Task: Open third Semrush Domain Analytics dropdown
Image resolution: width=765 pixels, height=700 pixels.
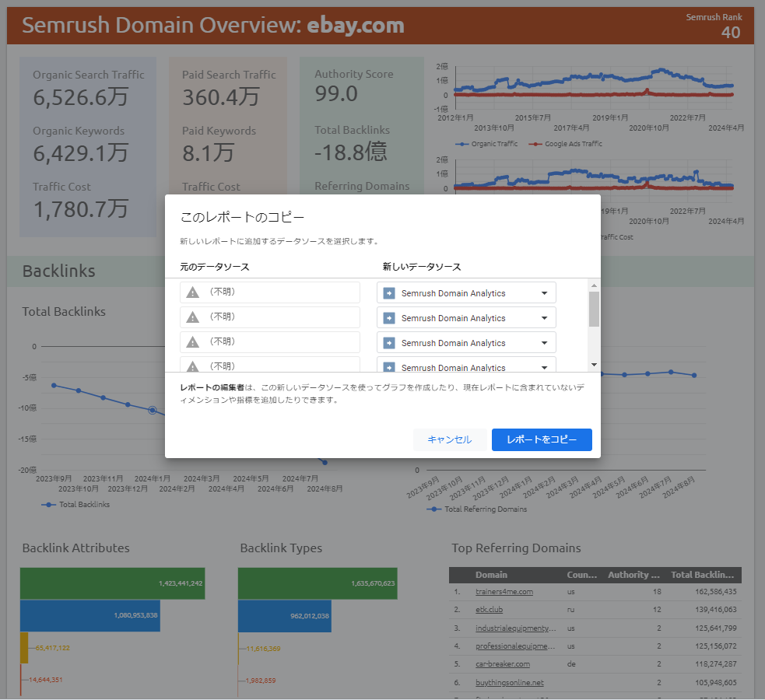Action: [x=466, y=343]
